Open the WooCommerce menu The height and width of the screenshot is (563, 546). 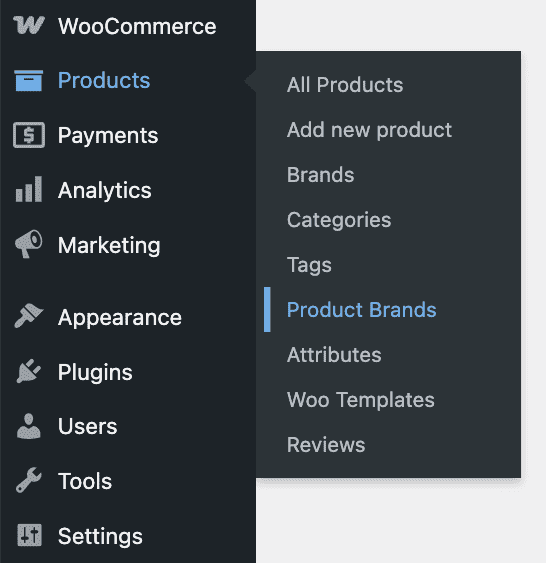(137, 26)
